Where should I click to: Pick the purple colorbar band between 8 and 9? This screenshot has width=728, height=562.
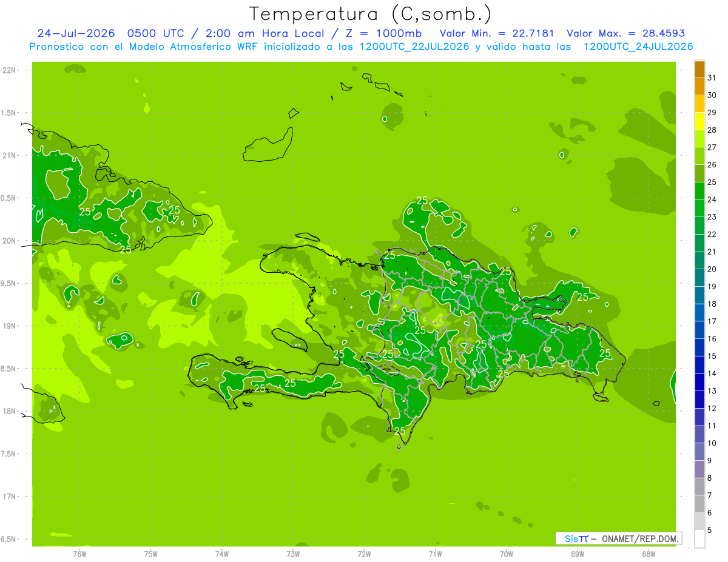[699, 469]
